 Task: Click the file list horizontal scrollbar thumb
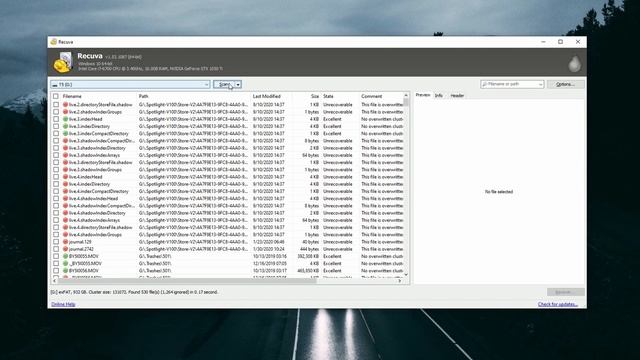pos(187,281)
